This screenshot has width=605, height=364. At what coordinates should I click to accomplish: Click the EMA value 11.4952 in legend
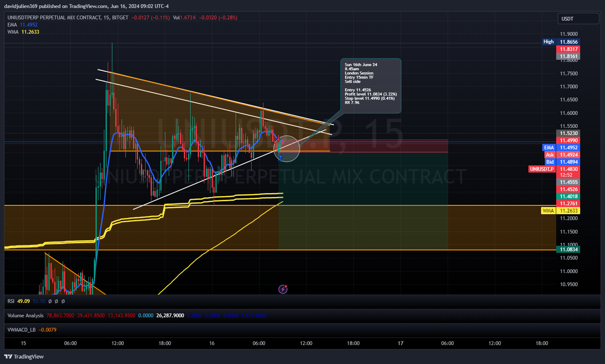[x=29, y=25]
